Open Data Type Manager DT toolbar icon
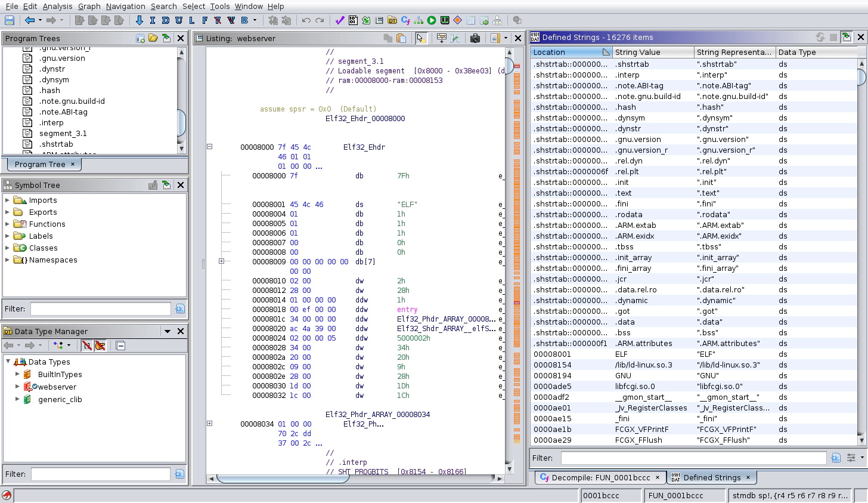The width and height of the screenshot is (868, 503). 392,20
